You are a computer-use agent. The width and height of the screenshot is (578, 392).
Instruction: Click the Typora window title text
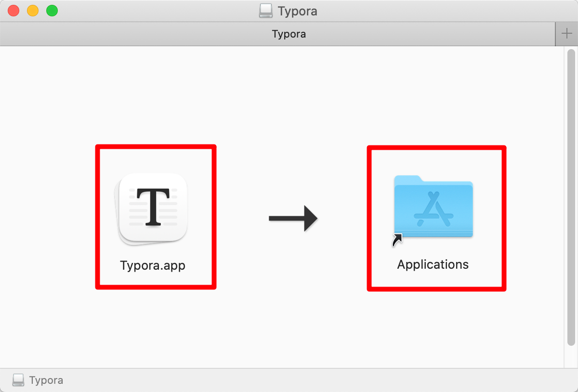coord(297,11)
